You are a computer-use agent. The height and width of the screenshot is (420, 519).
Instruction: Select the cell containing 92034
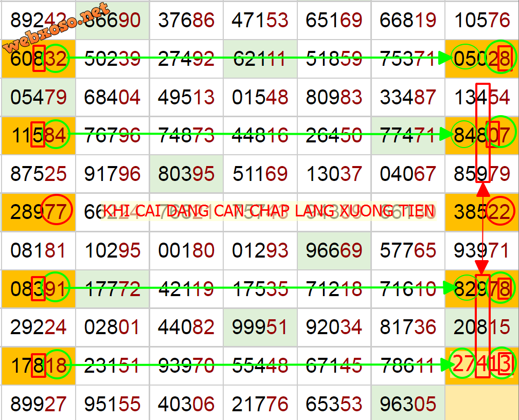pos(334,327)
